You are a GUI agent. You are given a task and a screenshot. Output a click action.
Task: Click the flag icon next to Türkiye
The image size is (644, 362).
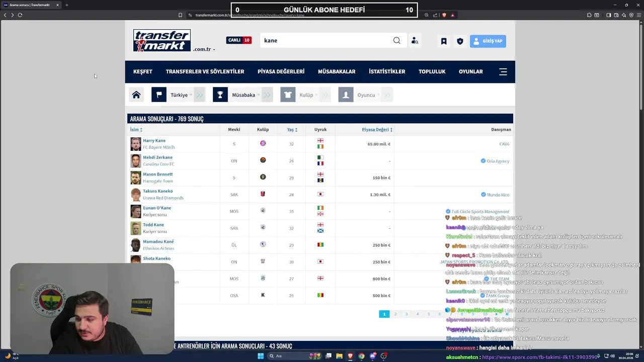159,95
